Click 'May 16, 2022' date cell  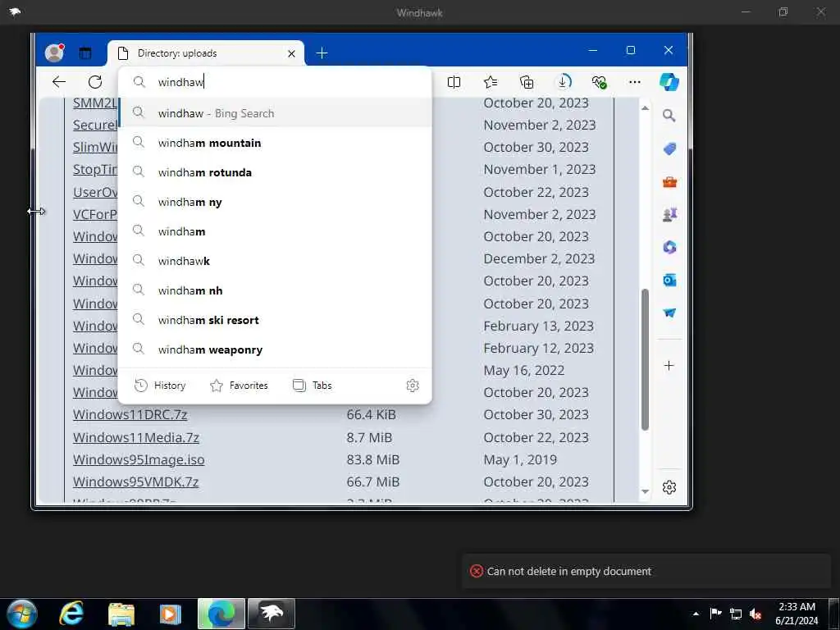pyautogui.click(x=524, y=370)
